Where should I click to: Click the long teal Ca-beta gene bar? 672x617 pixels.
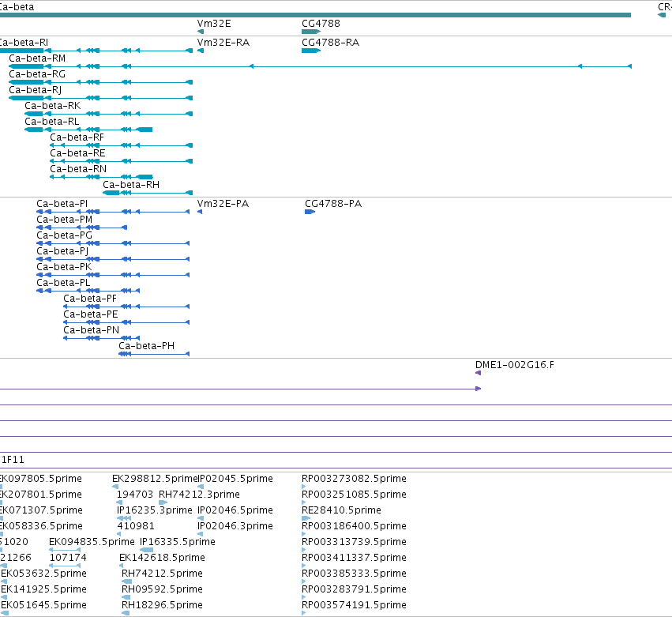pos(315,15)
